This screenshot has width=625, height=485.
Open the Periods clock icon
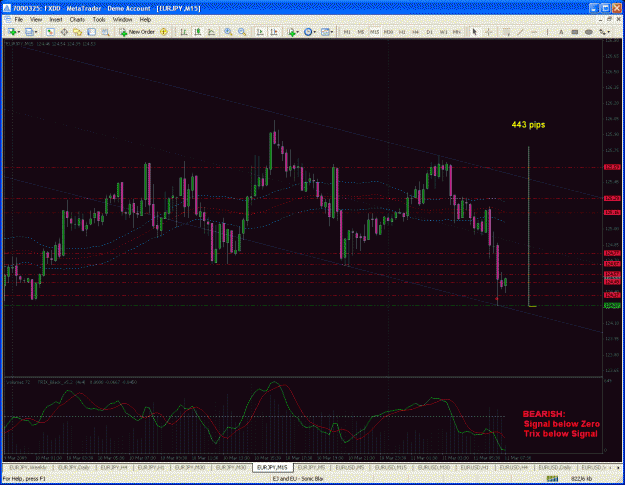coord(308,32)
